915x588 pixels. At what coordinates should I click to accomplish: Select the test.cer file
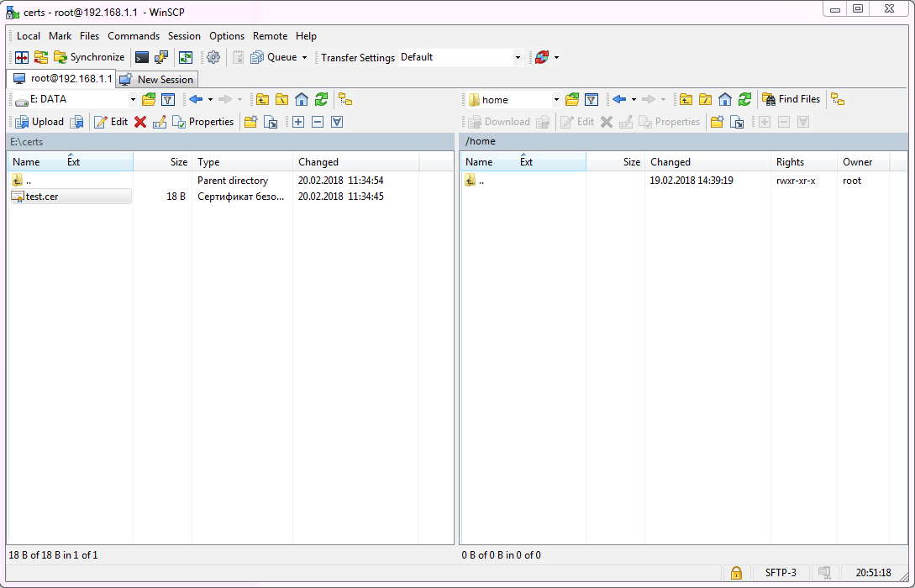71,197
